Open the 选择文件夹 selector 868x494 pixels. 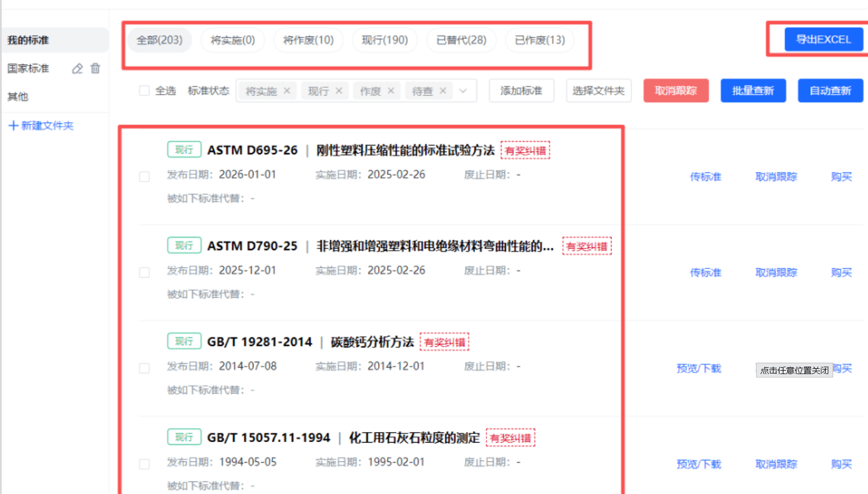point(598,91)
